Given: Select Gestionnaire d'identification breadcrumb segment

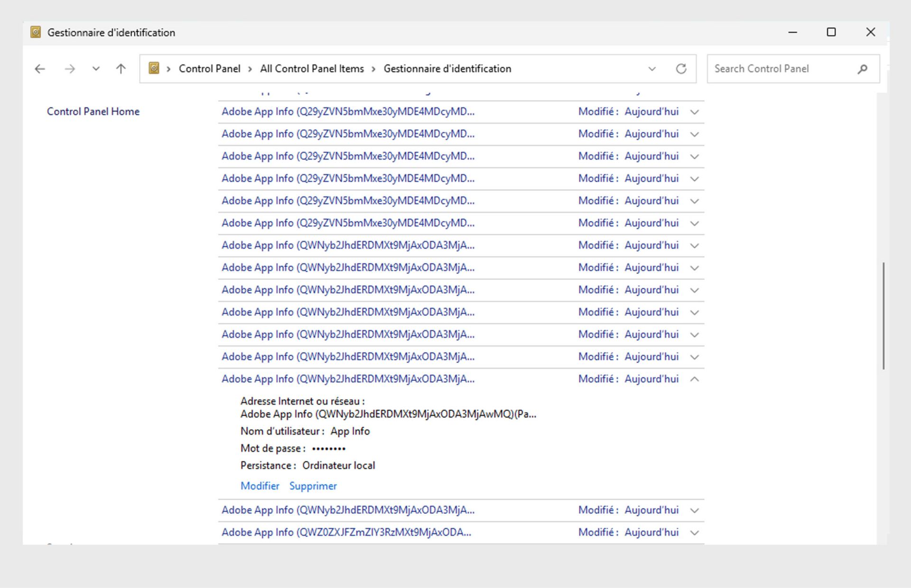Looking at the screenshot, I should (x=447, y=69).
